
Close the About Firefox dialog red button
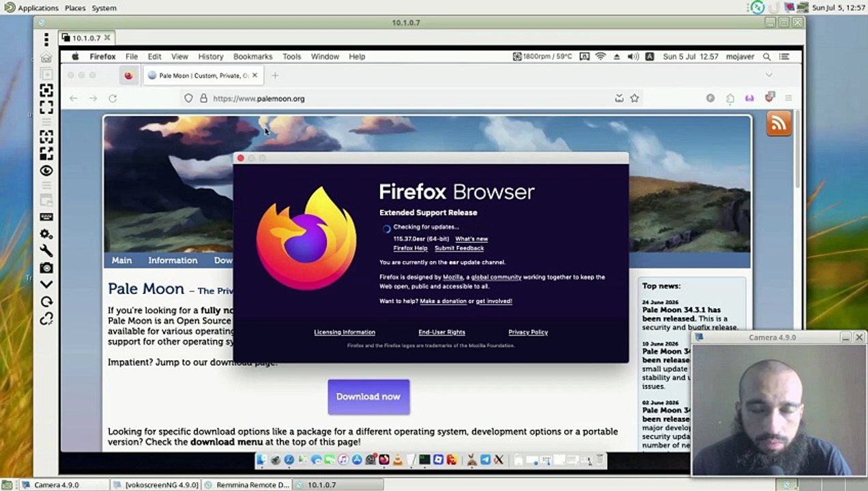point(240,158)
